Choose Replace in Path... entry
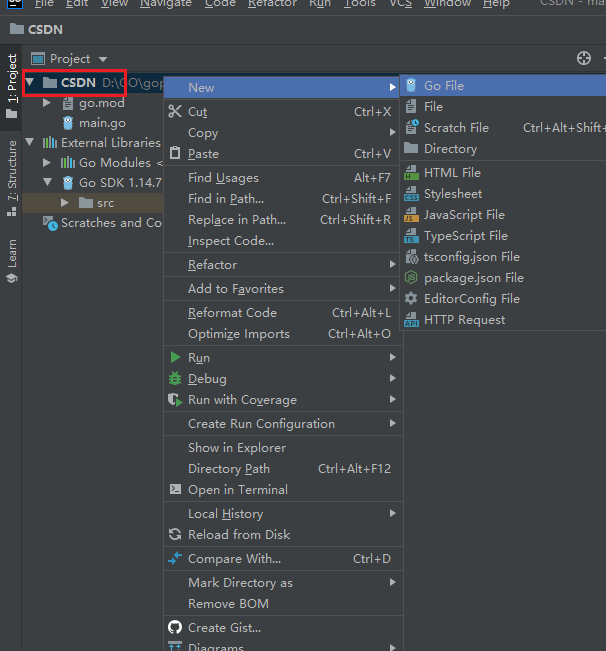The image size is (606, 651). pyautogui.click(x=283, y=220)
